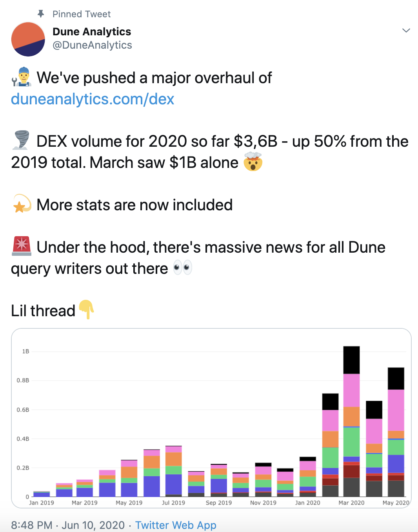Click the Dune Analytics profile avatar
The width and height of the screenshot is (418, 532).
[x=28, y=39]
